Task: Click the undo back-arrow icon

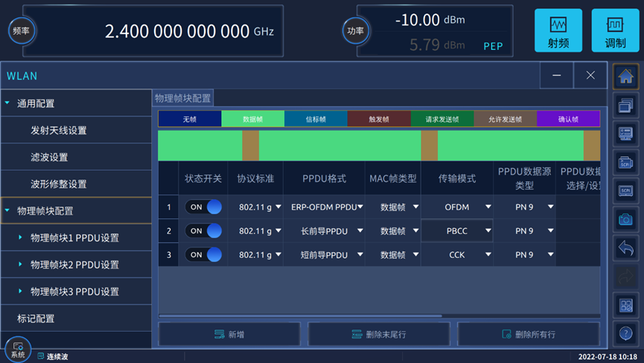Action: (625, 248)
